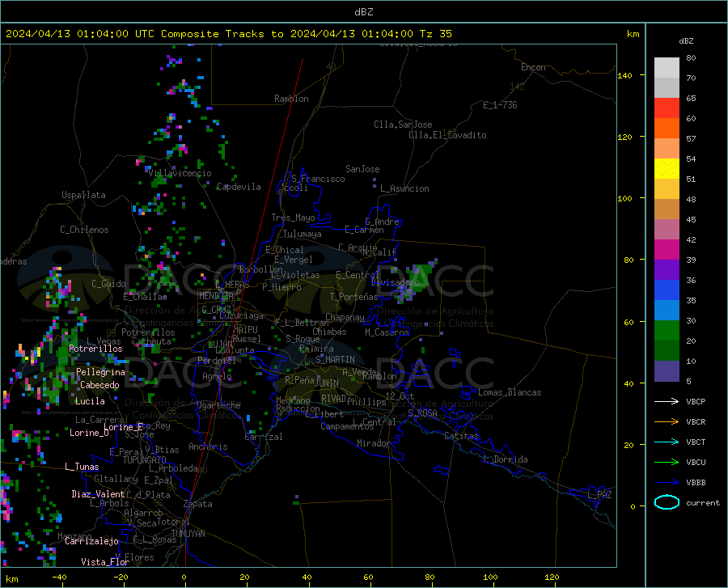
Task: Click the TUNUYAN map label
Action: click(x=188, y=534)
